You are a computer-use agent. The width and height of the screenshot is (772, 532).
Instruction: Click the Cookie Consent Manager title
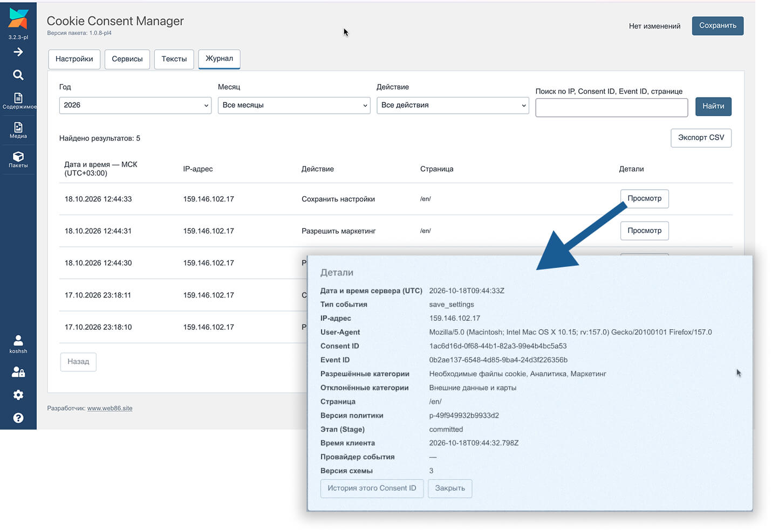click(115, 21)
